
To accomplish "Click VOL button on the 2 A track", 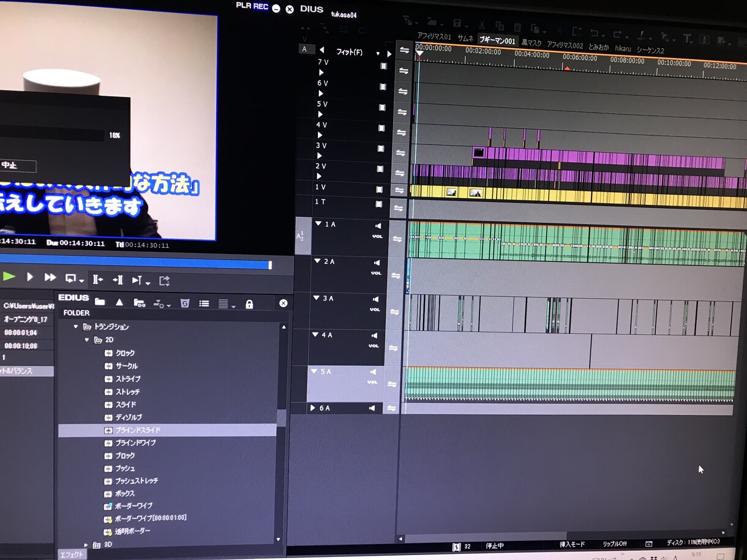I will (376, 273).
